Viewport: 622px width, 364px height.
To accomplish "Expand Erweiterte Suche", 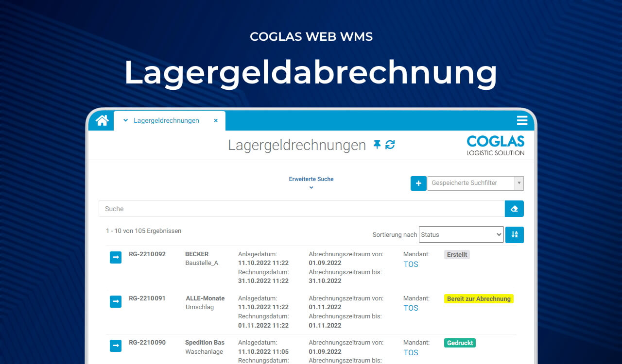I will click(x=311, y=182).
